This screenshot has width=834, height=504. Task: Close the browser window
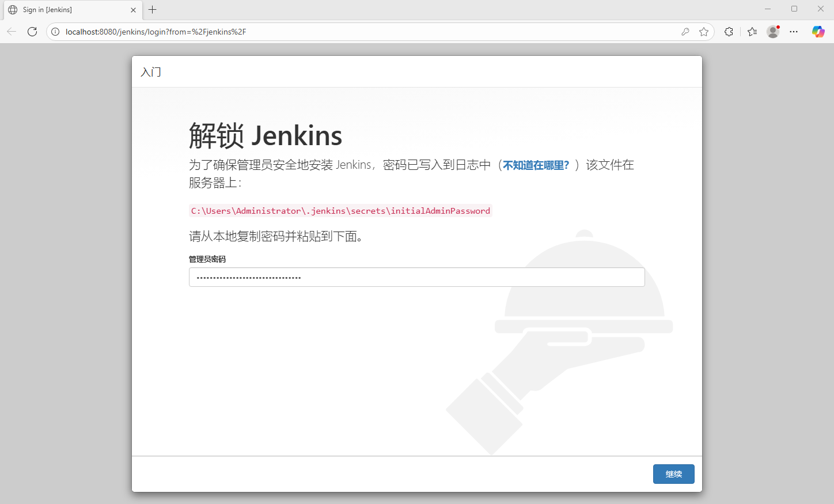[821, 9]
